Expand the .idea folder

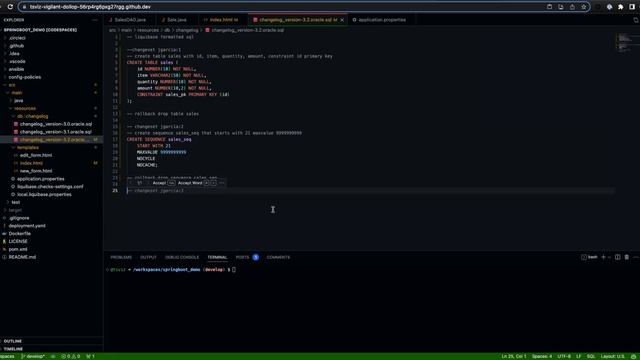point(14,53)
